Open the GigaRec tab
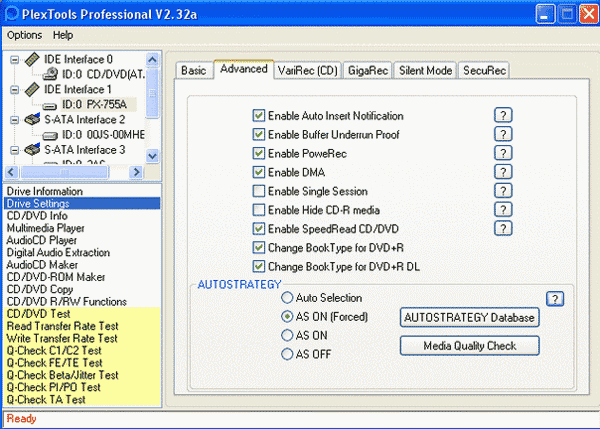Image resolution: width=600 pixels, height=429 pixels. tap(368, 70)
